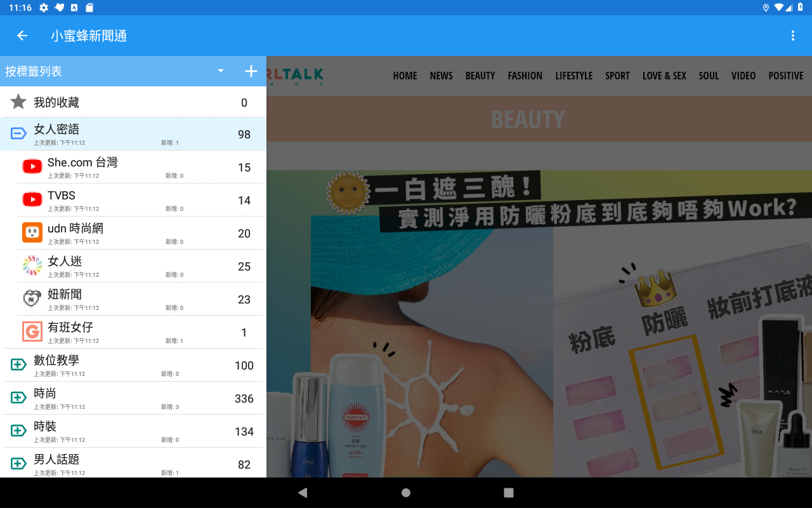Expand the 數位教學 tag group

[18, 364]
